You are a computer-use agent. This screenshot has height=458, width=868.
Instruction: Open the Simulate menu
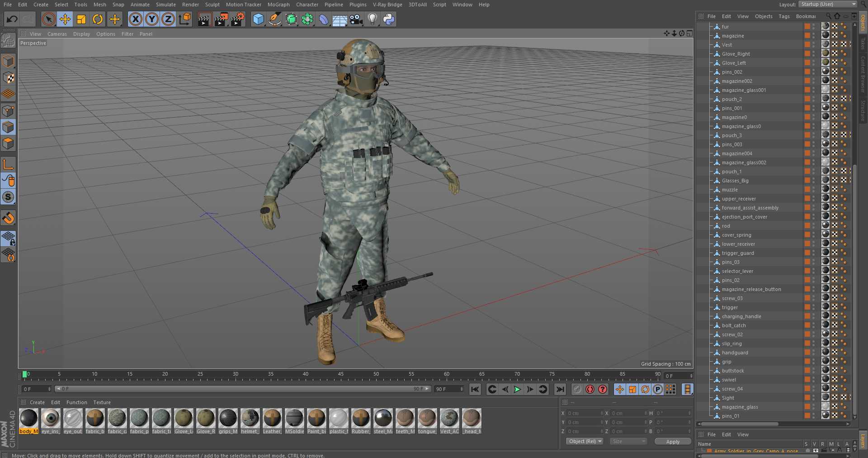pos(166,5)
